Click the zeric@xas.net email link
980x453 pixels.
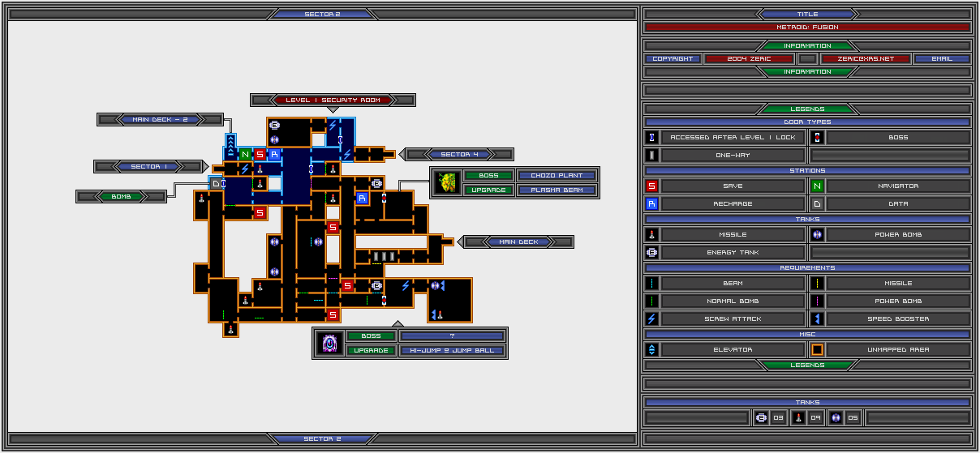[x=864, y=59]
